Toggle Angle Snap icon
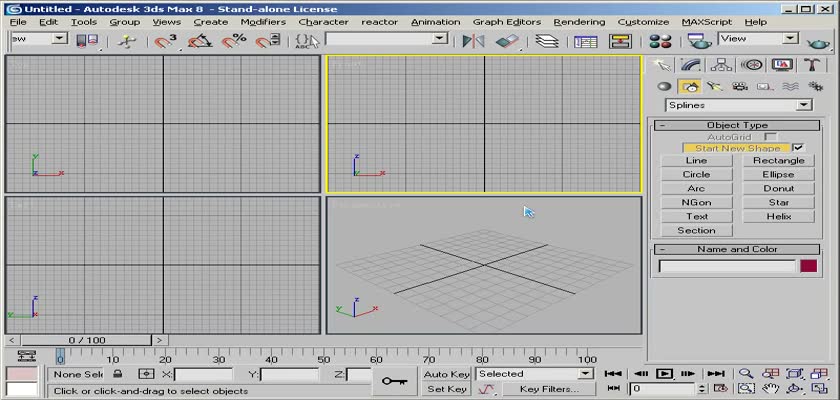 pyautogui.click(x=199, y=41)
